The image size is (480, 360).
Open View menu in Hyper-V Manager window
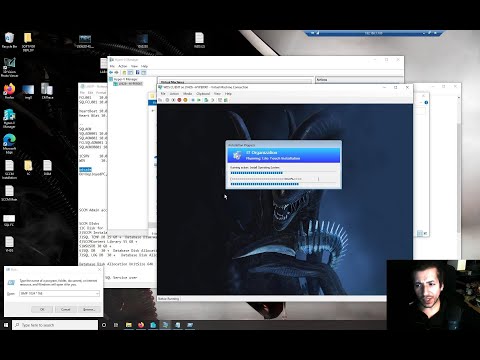point(134,66)
